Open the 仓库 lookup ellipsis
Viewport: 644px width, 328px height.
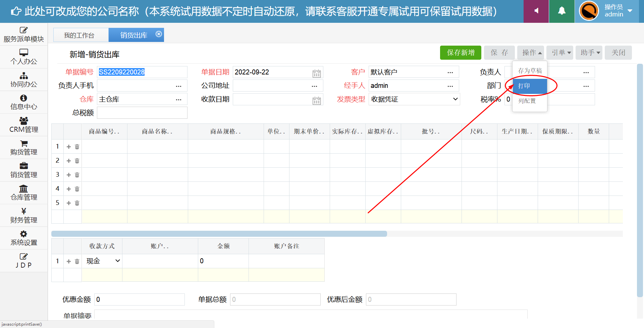178,100
